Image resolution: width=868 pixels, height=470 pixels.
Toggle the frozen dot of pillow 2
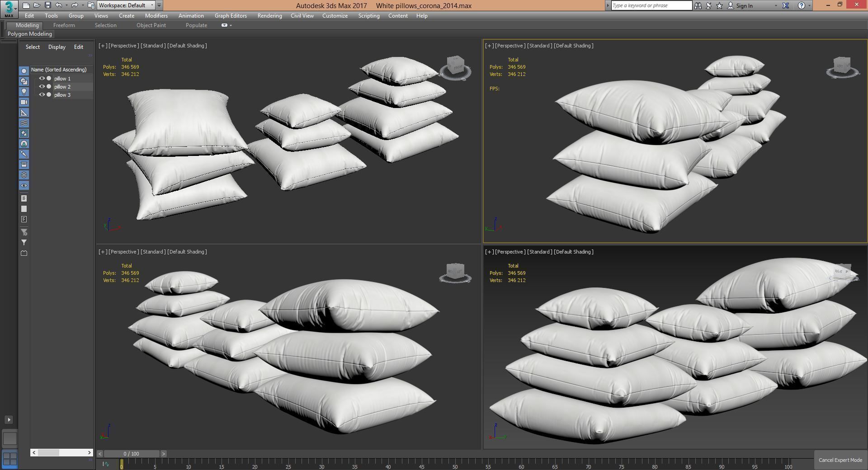(49, 86)
